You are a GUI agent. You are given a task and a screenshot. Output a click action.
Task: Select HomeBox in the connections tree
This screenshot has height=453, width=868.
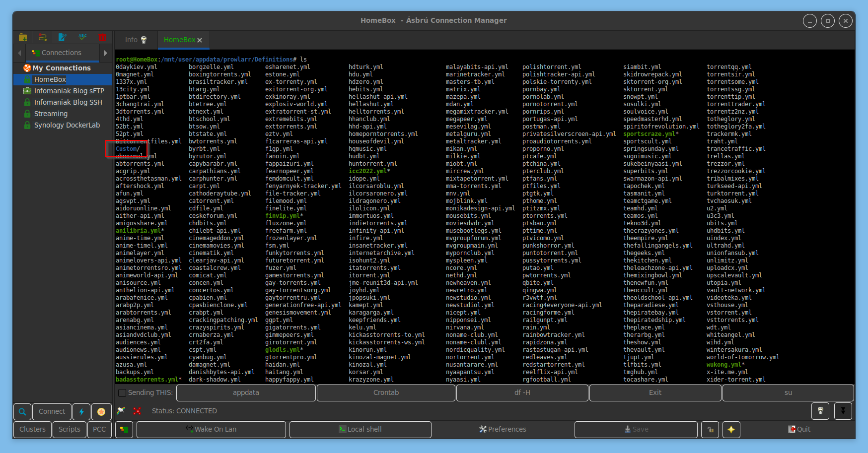tap(63, 79)
